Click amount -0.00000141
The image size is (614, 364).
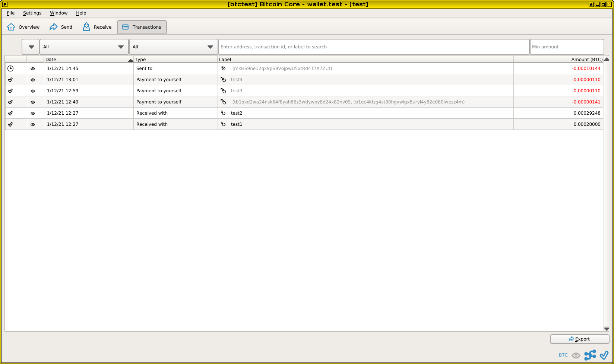(x=586, y=102)
